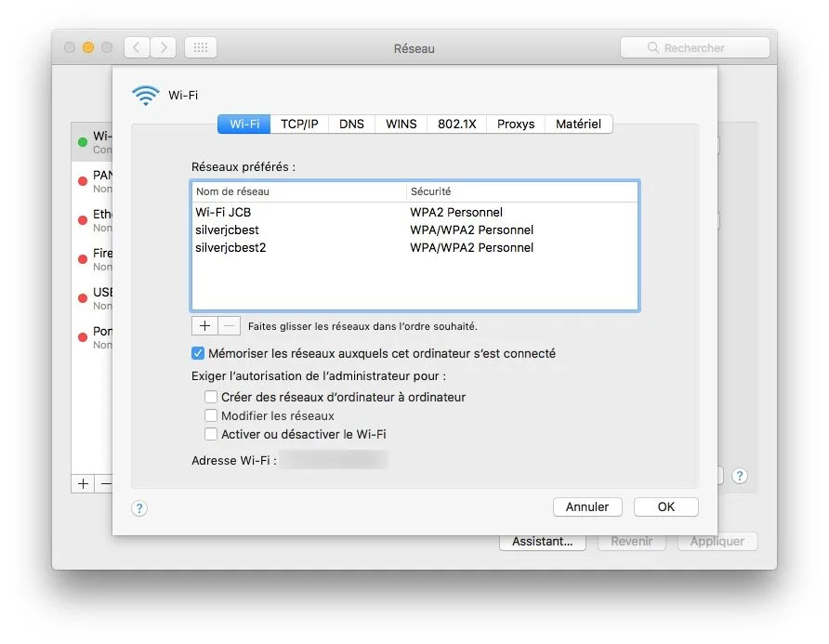
Task: Select the Wi-Fi JCB network row
Action: pyautogui.click(x=415, y=212)
